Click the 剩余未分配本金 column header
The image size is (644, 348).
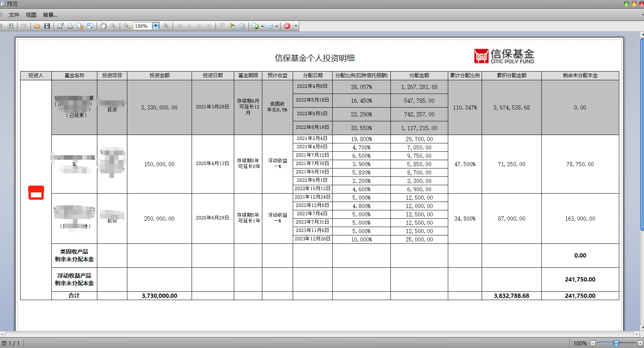point(580,75)
